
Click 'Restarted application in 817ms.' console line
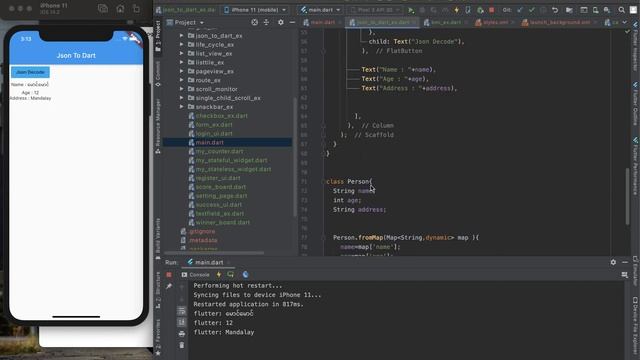click(249, 304)
